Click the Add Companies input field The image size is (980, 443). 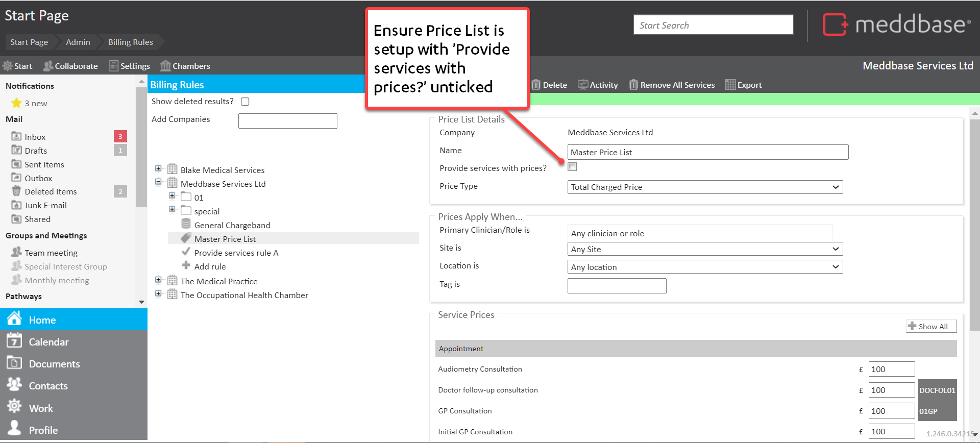288,121
